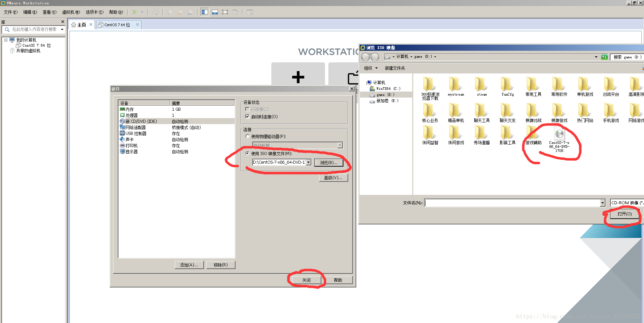Viewport: 644px width, 323px height.
Task: Select 计算机 in the navigation pane
Action: click(x=376, y=83)
